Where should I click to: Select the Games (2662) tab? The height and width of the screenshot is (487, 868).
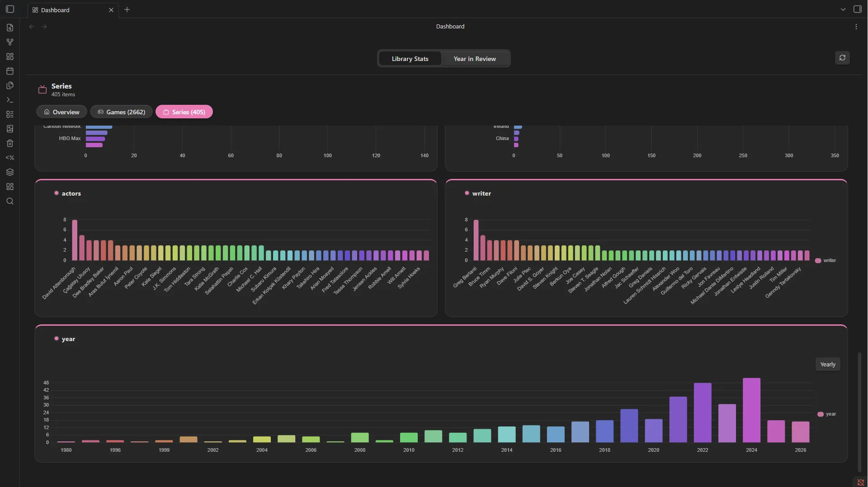coord(121,112)
